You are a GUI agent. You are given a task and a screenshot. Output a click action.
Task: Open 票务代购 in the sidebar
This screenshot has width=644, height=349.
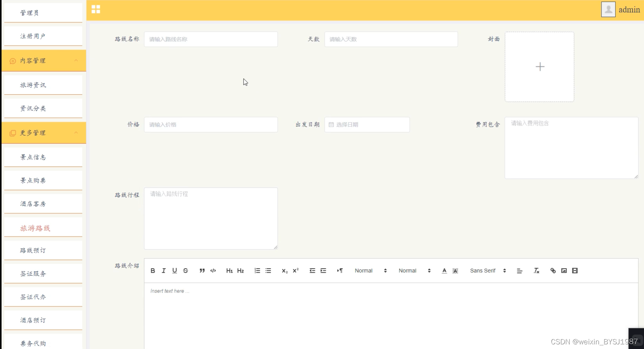(43, 342)
